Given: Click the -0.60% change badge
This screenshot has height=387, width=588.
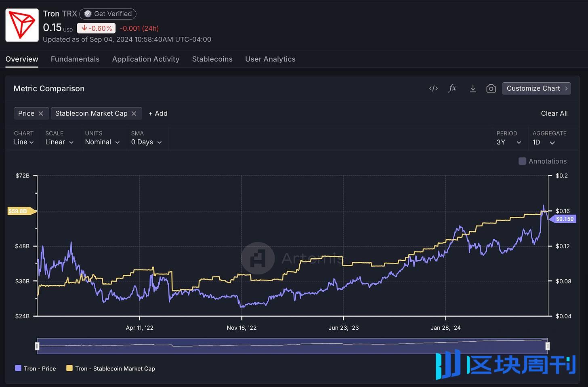Looking at the screenshot, I should click(97, 28).
